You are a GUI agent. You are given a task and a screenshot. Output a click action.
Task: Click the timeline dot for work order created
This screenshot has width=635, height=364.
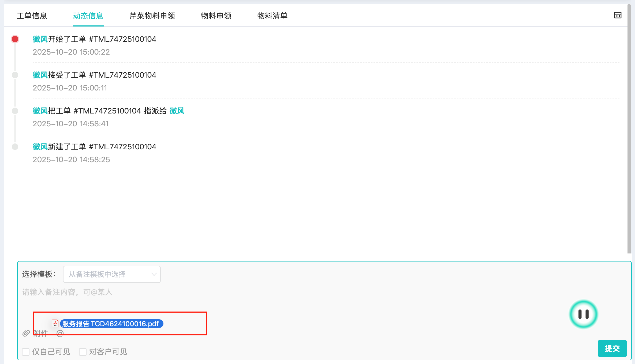(x=15, y=147)
